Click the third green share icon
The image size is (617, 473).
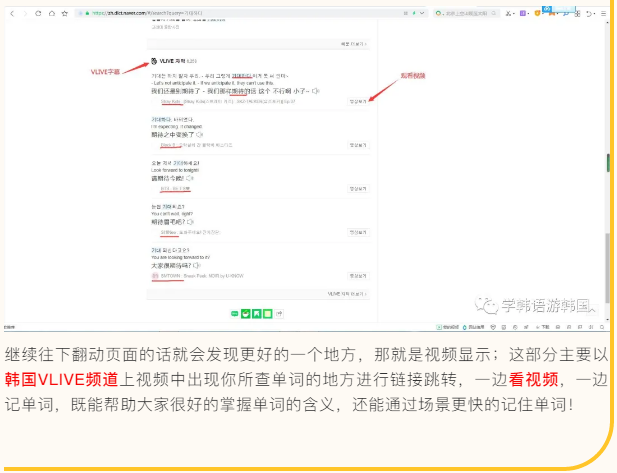(257, 314)
